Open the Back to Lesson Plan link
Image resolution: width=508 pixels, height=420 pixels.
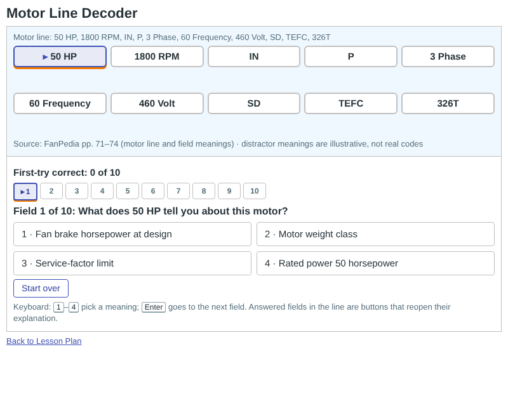(44, 341)
